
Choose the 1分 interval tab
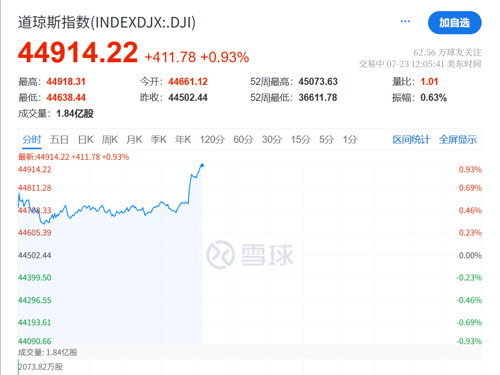tap(350, 139)
